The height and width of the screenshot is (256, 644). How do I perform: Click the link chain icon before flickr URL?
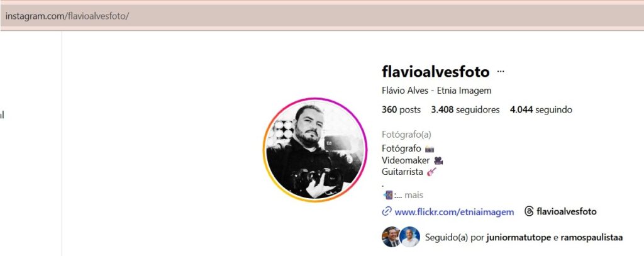click(386, 211)
